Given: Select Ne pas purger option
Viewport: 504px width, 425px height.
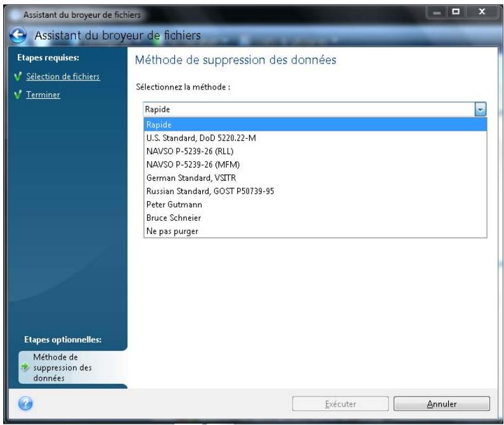Looking at the screenshot, I should tap(315, 231).
